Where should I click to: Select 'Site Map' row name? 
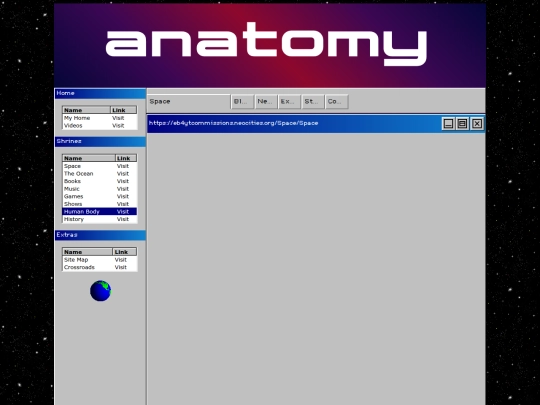(x=76, y=260)
